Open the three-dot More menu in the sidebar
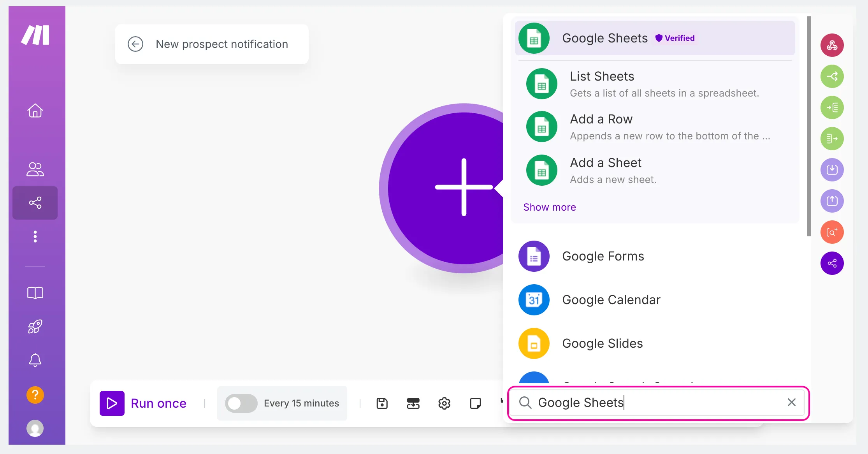The image size is (868, 454). point(35,237)
